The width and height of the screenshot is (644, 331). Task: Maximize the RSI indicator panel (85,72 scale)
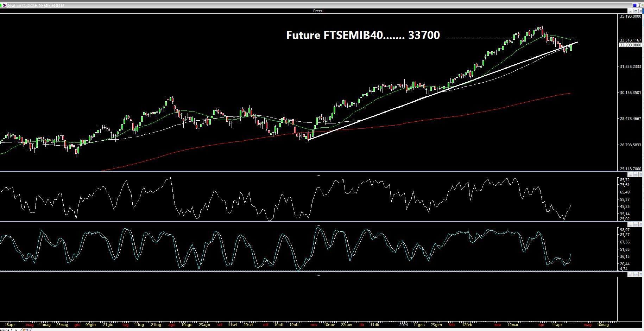(x=636, y=174)
